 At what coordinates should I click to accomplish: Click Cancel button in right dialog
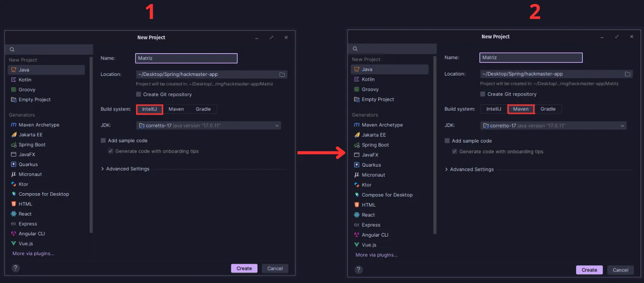click(x=620, y=270)
